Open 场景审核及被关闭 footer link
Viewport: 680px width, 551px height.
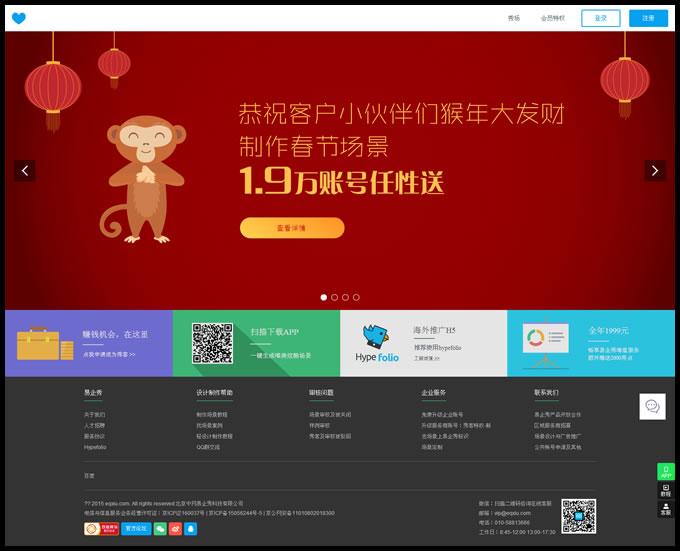point(330,415)
